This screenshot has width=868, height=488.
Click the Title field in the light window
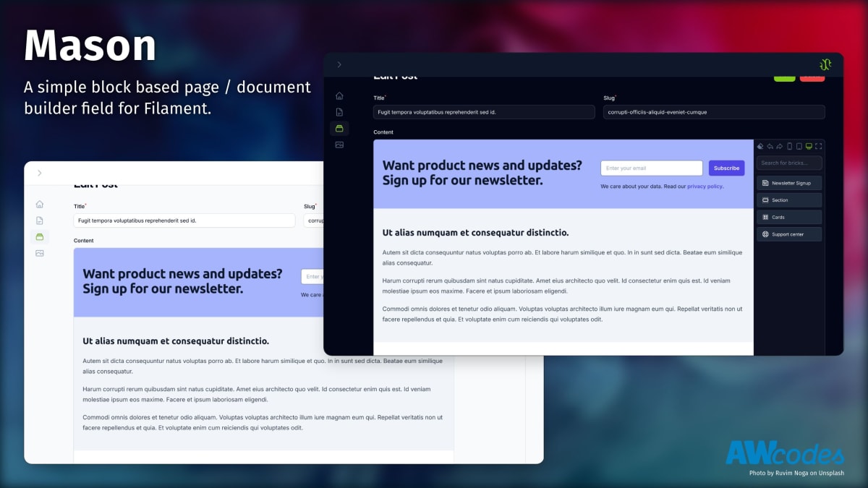pos(184,221)
